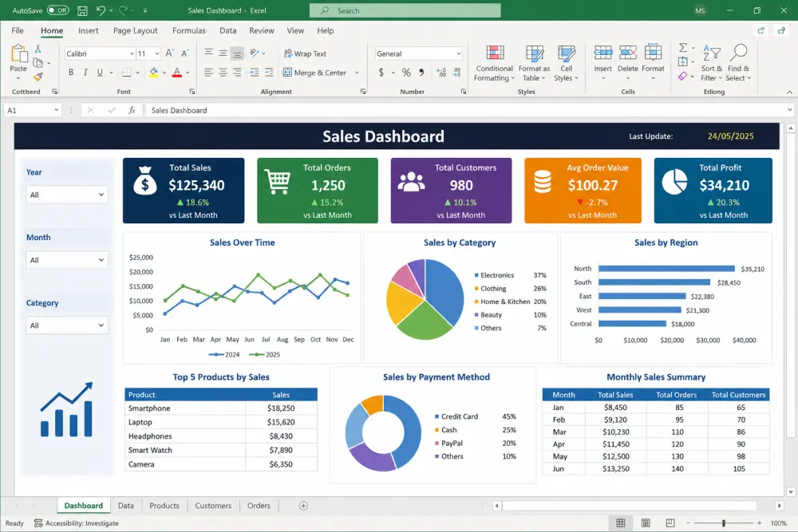Click Find & Select button
798x532 pixels.
coord(738,63)
